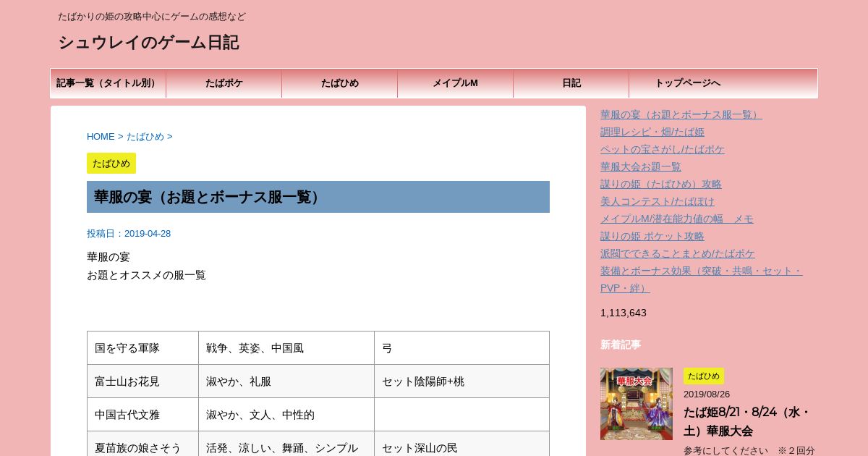
Task: Click the HOME breadcrumb link
Action: coord(101,136)
